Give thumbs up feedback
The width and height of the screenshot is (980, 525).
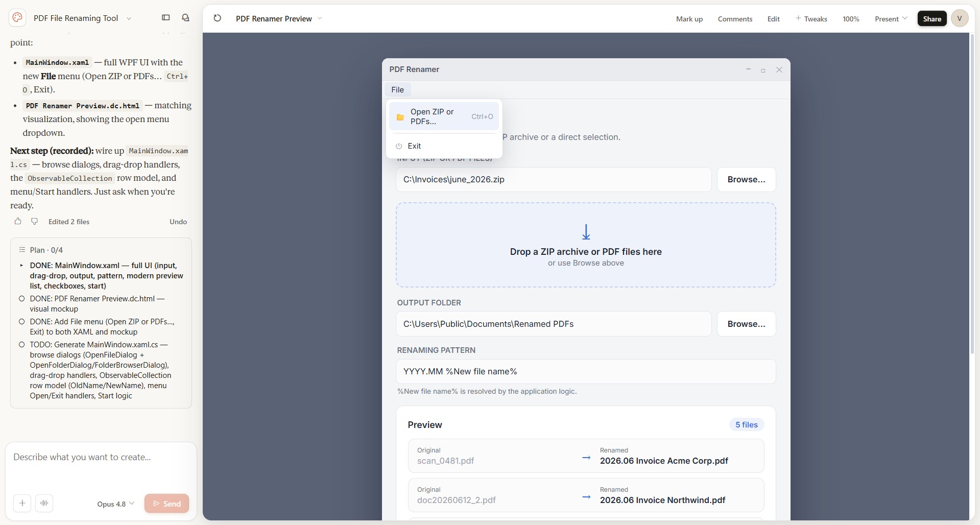[x=18, y=221]
